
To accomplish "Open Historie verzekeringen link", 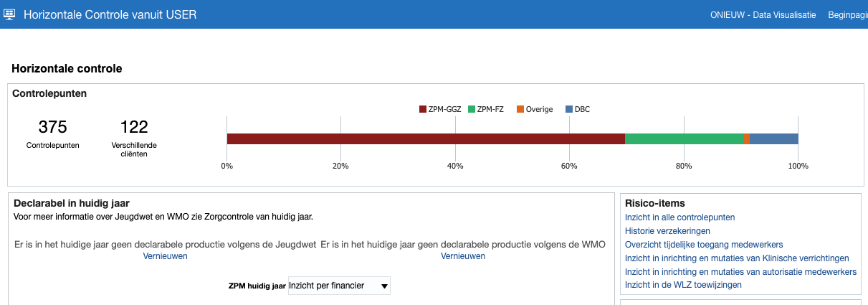I will pyautogui.click(x=667, y=231).
